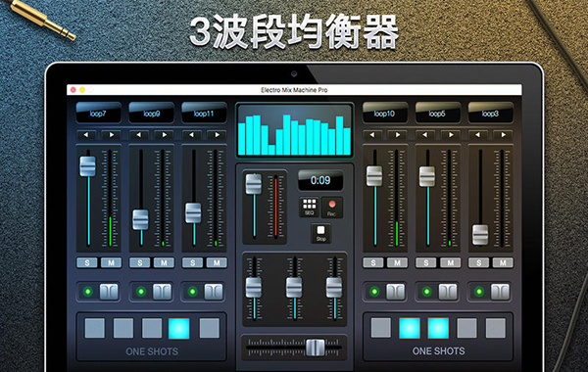
Task: Mute the loop7 channel
Action: [111, 262]
